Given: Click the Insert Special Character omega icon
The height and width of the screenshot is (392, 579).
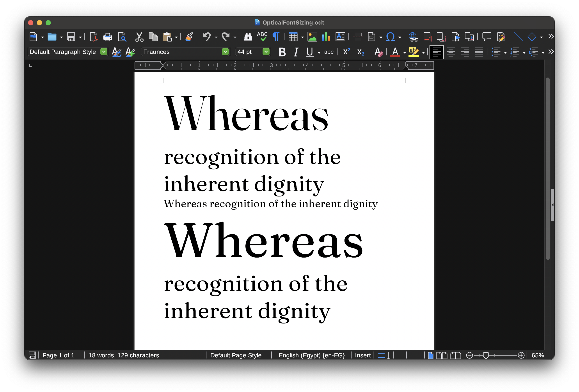Looking at the screenshot, I should [x=390, y=37].
